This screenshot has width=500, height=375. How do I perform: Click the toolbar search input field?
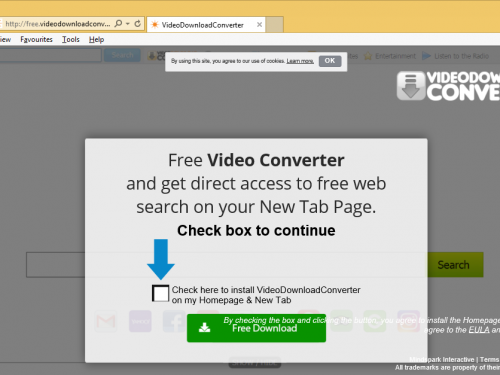(50, 55)
